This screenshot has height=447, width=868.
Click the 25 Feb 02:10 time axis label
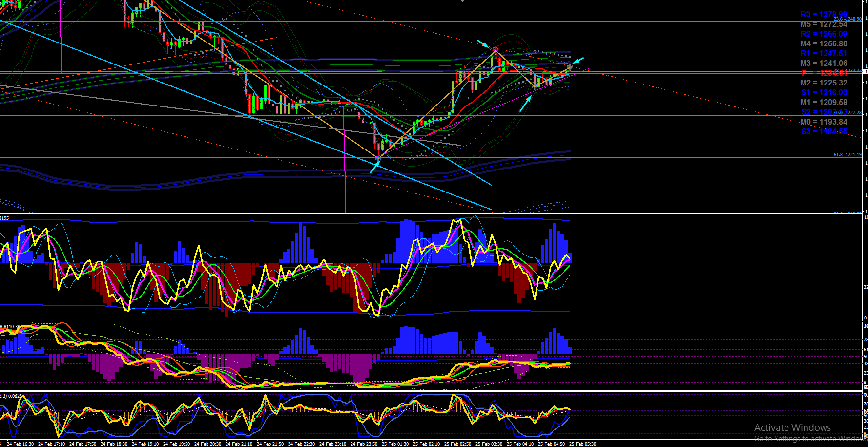click(426, 444)
